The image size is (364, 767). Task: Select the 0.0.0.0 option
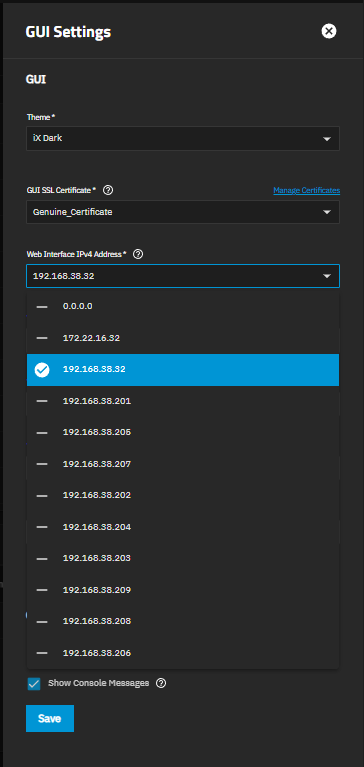point(182,306)
